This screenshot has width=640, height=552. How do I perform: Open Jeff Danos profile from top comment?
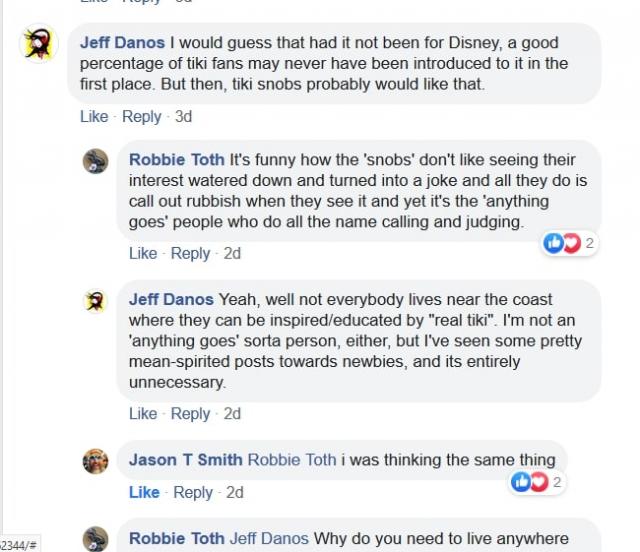pos(122,43)
